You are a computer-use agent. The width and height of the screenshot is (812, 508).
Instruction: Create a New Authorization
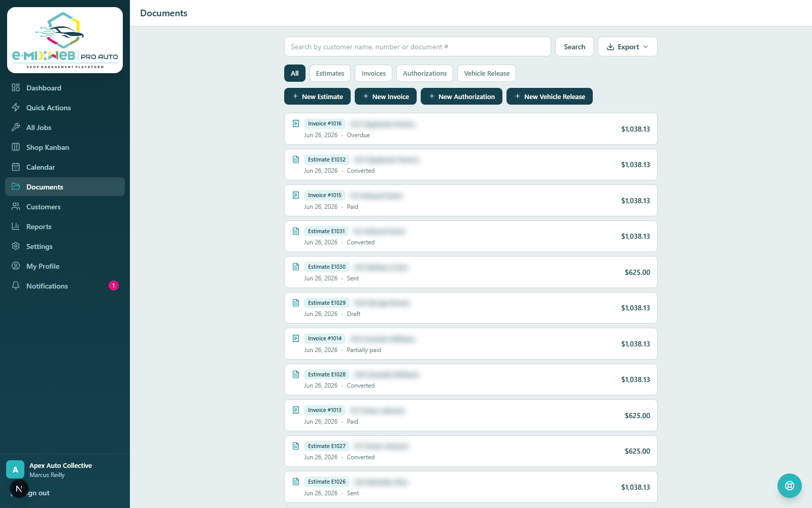(461, 97)
